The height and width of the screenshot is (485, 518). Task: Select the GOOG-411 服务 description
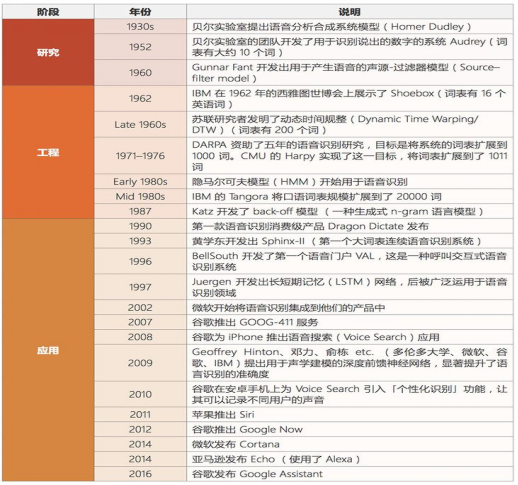(x=350, y=322)
